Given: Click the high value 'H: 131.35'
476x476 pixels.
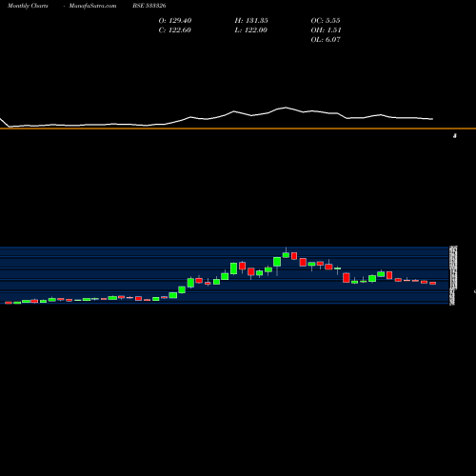Looking at the screenshot, I should click(251, 21).
